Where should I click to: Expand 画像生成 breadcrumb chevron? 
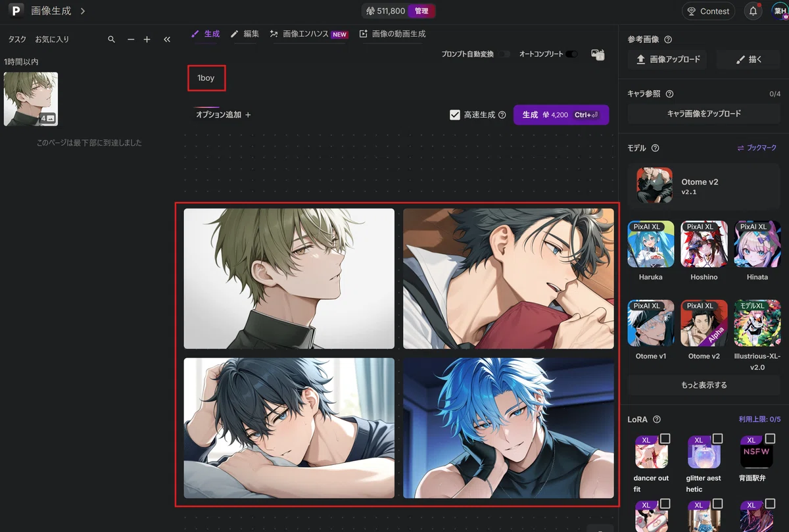coord(83,11)
